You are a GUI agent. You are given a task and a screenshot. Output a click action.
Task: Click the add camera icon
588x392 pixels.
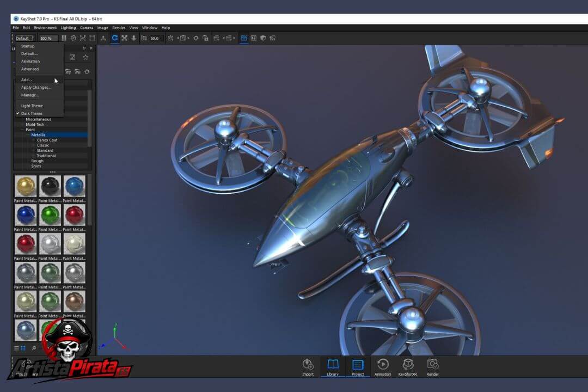[x=170, y=38]
